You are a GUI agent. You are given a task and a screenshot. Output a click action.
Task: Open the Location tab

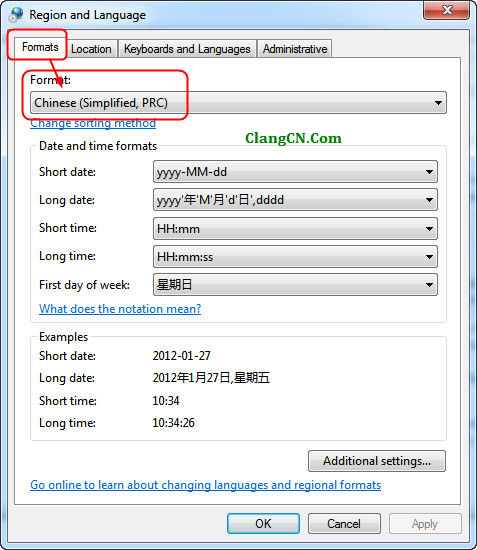(91, 49)
